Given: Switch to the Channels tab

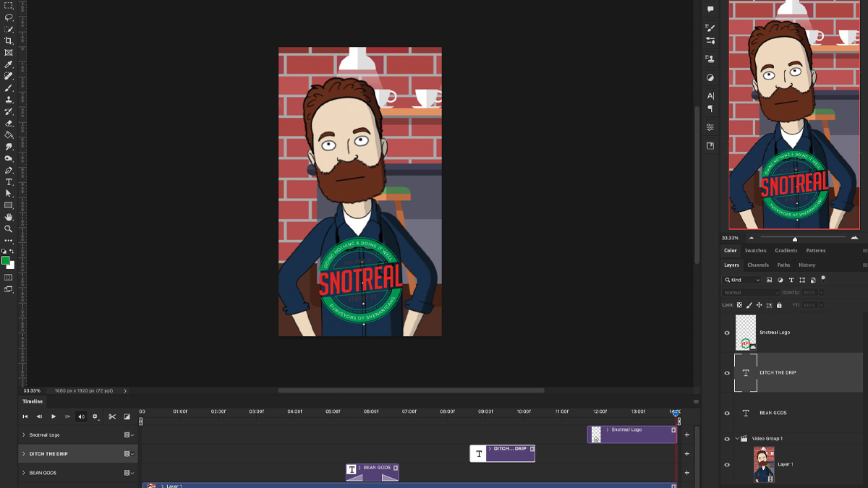Looking at the screenshot, I should (x=758, y=265).
